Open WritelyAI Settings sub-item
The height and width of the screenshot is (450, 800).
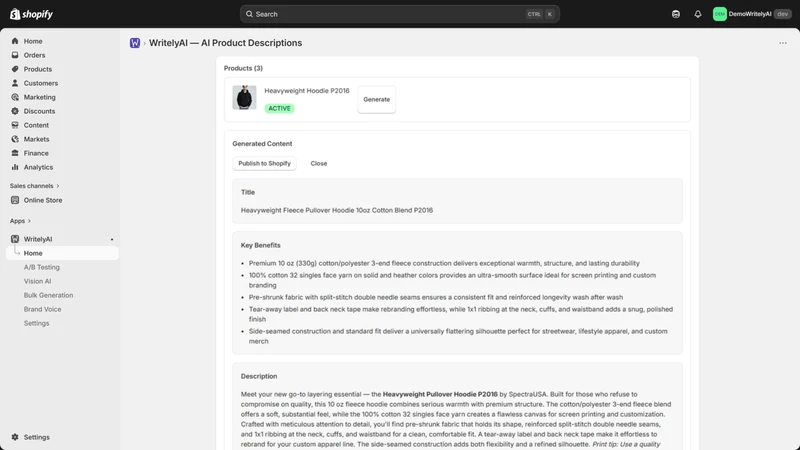click(36, 323)
